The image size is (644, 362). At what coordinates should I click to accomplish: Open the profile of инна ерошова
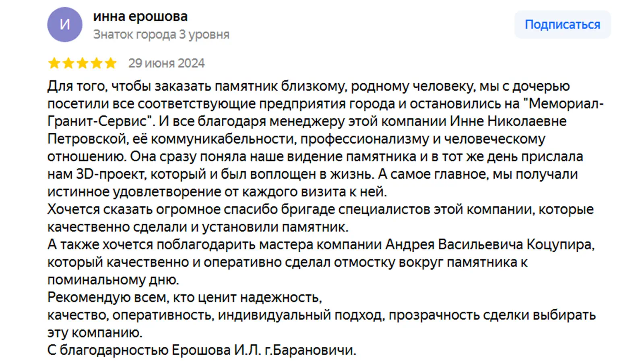click(x=140, y=16)
